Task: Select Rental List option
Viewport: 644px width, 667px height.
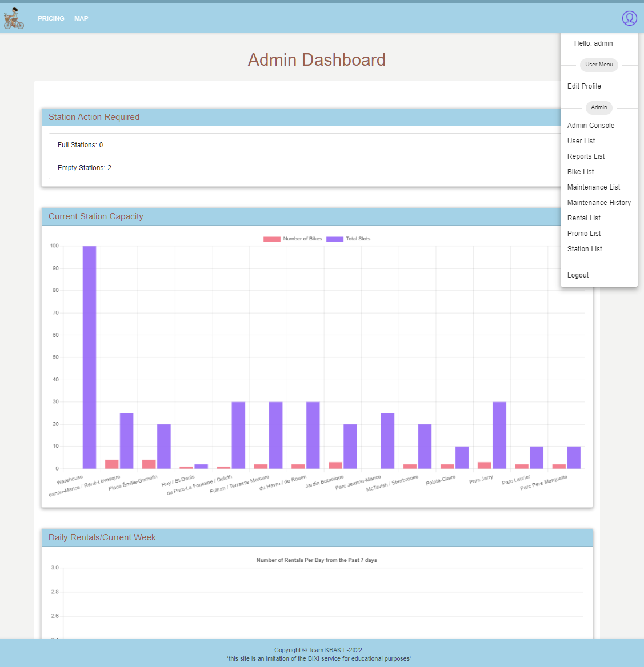Action: [x=583, y=218]
